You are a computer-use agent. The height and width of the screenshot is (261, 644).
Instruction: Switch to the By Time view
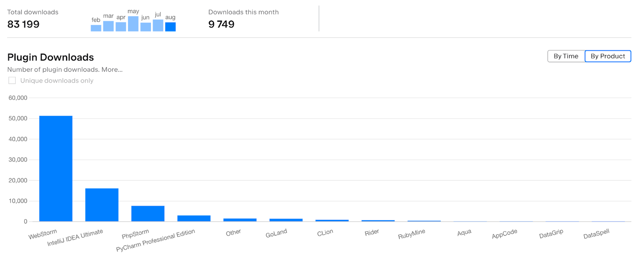[566, 56]
